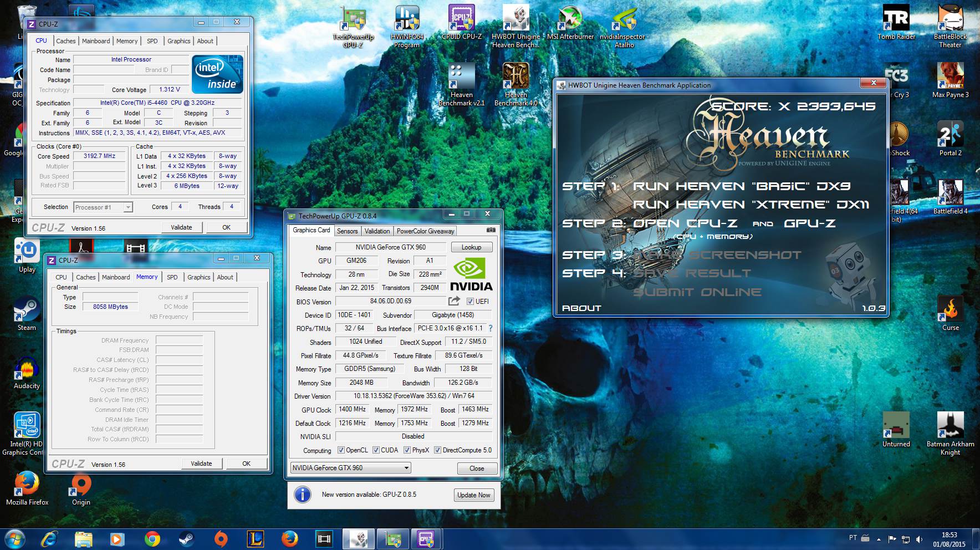Click Windows Start button

(15, 539)
